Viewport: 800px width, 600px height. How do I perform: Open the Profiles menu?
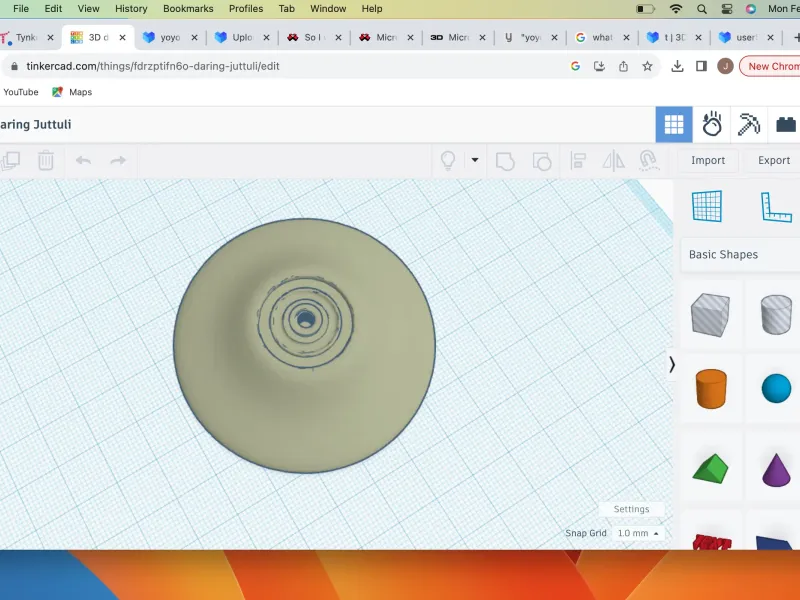pos(246,9)
